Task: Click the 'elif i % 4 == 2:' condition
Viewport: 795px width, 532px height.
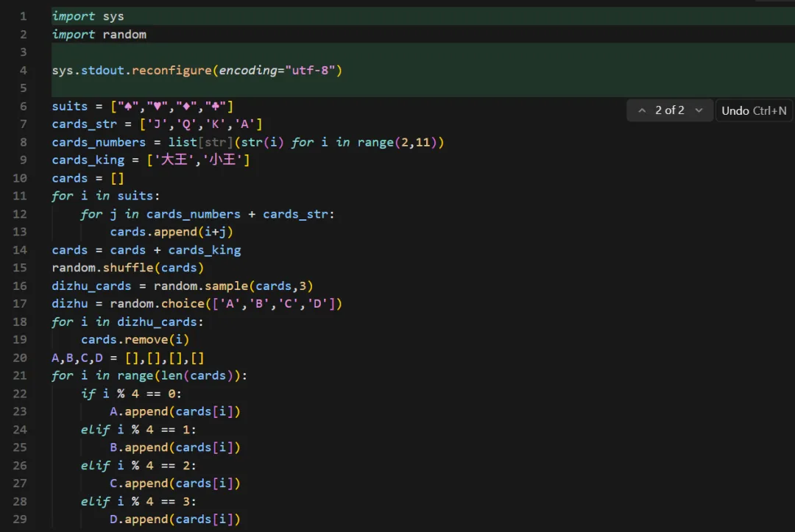Action: [138, 466]
